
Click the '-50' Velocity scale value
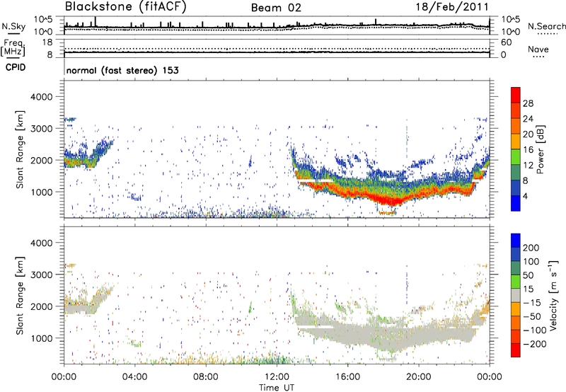click(x=532, y=316)
